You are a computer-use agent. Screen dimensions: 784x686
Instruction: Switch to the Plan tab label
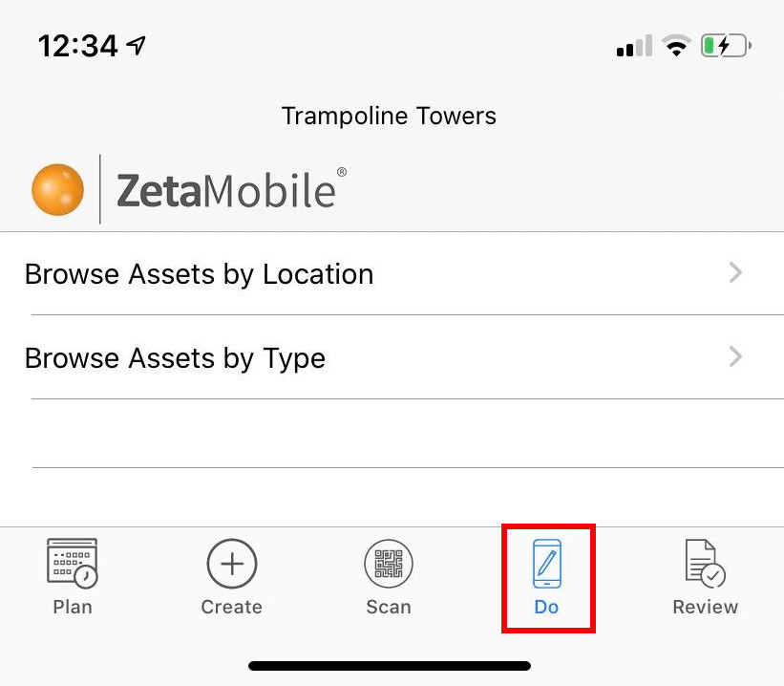(x=73, y=607)
